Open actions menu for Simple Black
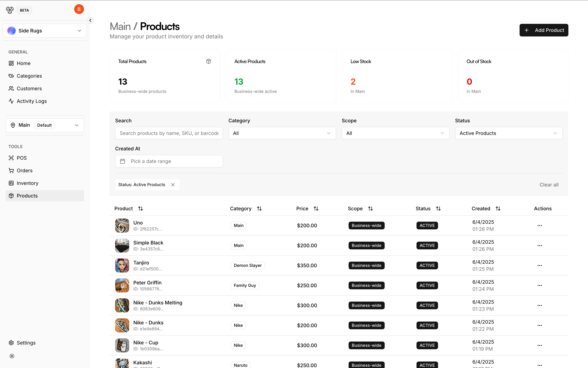The width and height of the screenshot is (588, 368). 540,246
